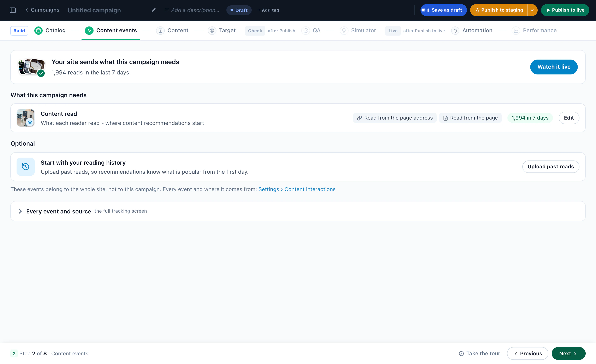Click the Target bullseye icon
Screen dimensions: 596x364
(x=212, y=30)
